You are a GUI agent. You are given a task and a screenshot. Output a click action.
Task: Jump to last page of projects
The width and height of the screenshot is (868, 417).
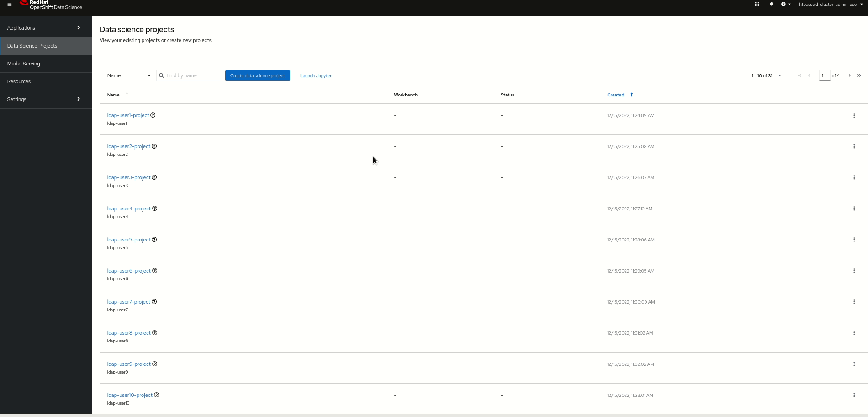tap(859, 75)
